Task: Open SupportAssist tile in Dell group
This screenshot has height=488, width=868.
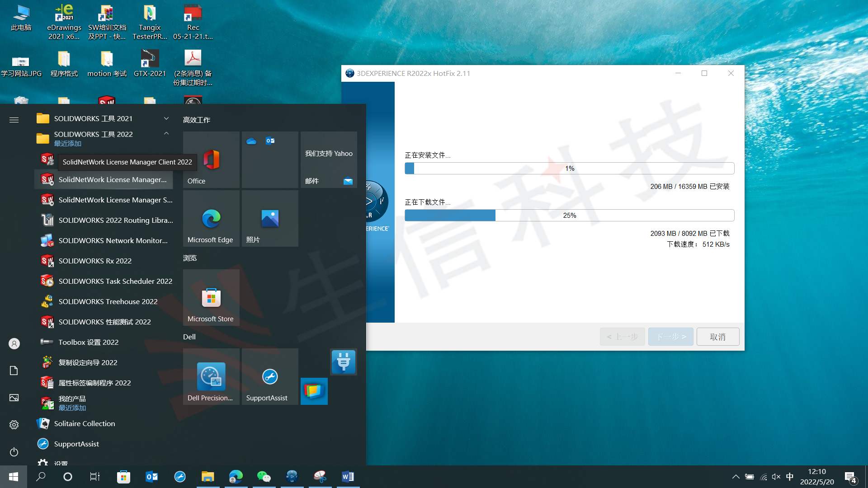Action: point(270,376)
